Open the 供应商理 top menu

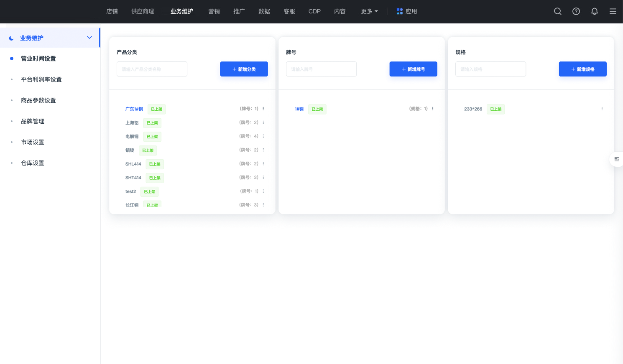(143, 11)
